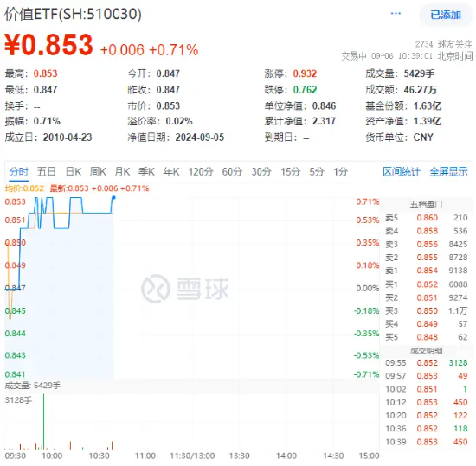The width and height of the screenshot is (476, 466).
Task: Click the 最高 0.853 value
Action: click(x=45, y=73)
